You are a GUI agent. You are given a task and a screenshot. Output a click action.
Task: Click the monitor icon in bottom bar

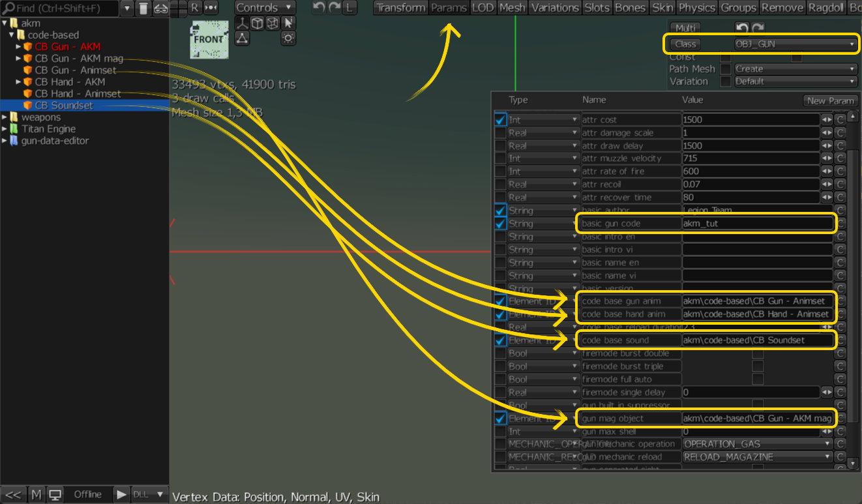[55, 494]
